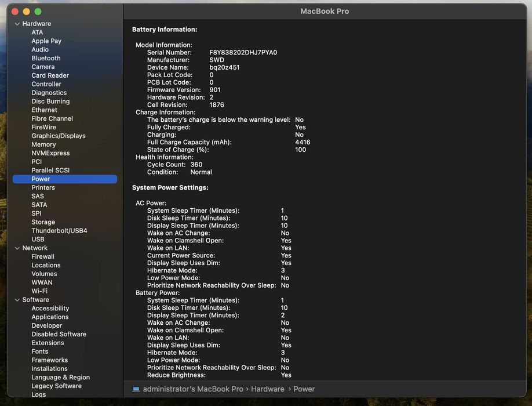Open Wi-Fi under Network

pos(39,291)
